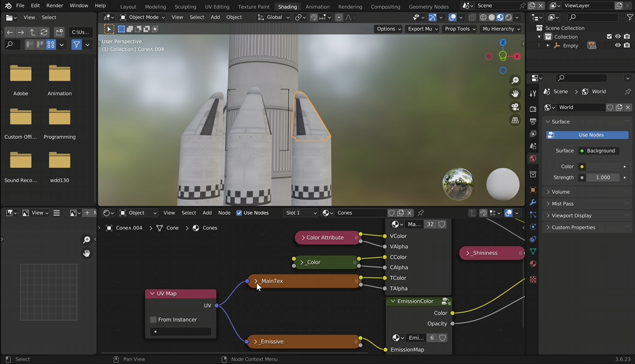Switch to orthographic view grid icon
The width and height of the screenshot is (635, 364).
[515, 120]
